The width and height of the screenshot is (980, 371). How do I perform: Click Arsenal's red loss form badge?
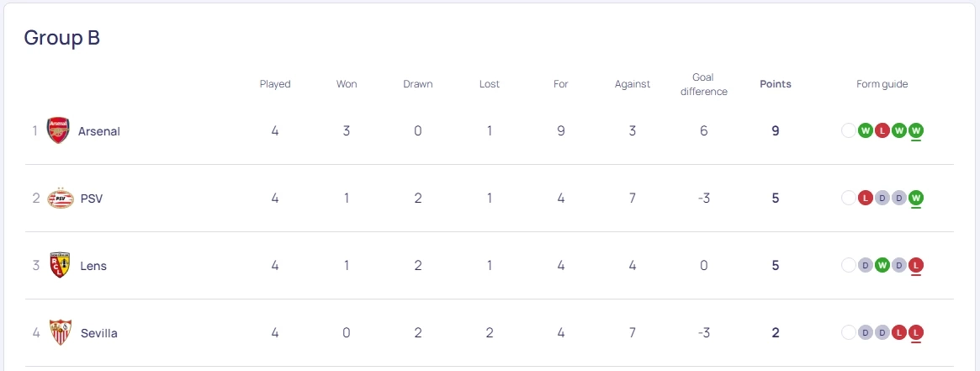[882, 130]
